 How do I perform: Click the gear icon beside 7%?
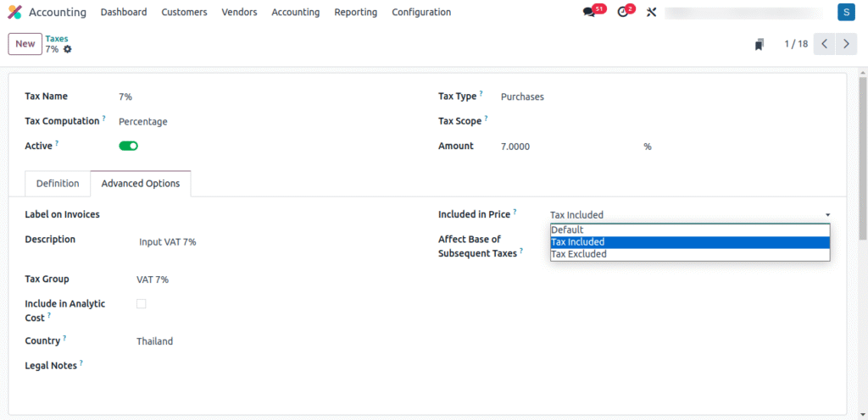coord(68,49)
